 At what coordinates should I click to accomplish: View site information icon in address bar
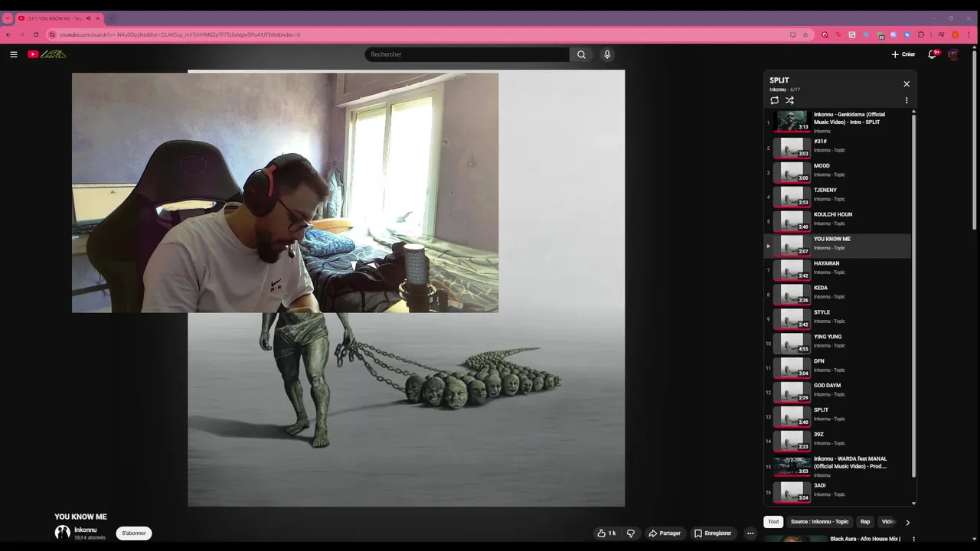point(53,34)
